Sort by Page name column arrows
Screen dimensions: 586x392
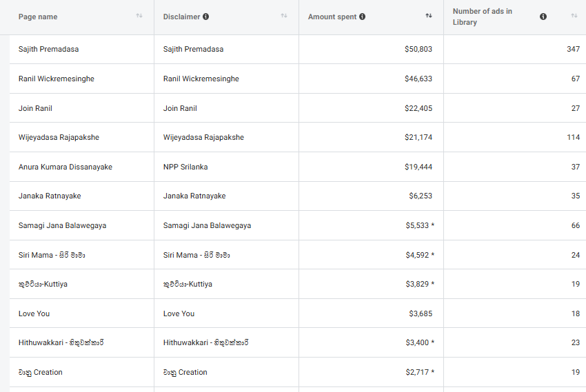139,16
